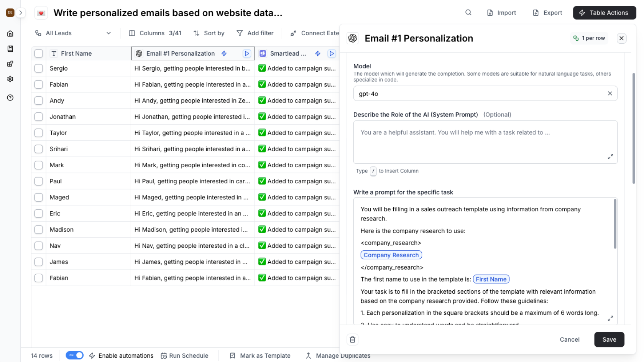Open the All Leads view dropdown
This screenshot has height=362, width=644.
click(73, 33)
